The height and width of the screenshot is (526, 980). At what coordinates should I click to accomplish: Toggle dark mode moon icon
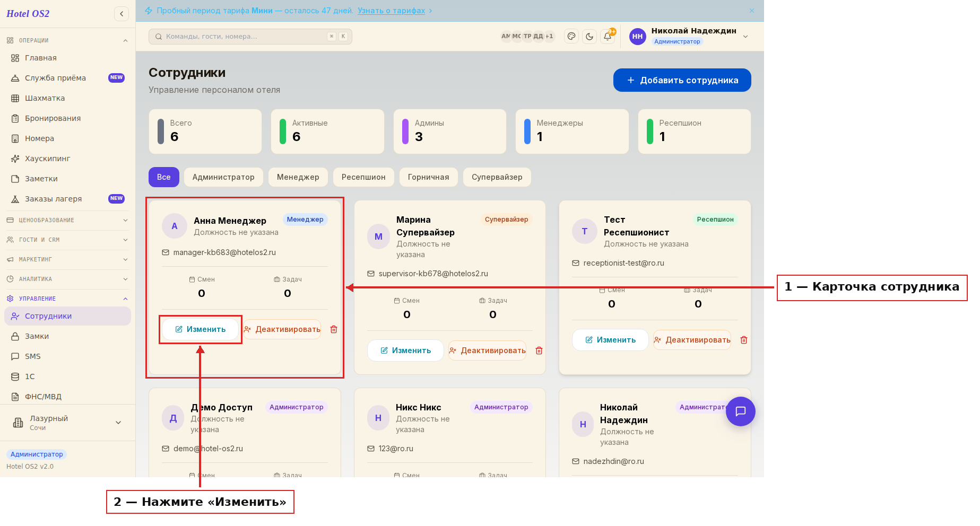tap(589, 37)
